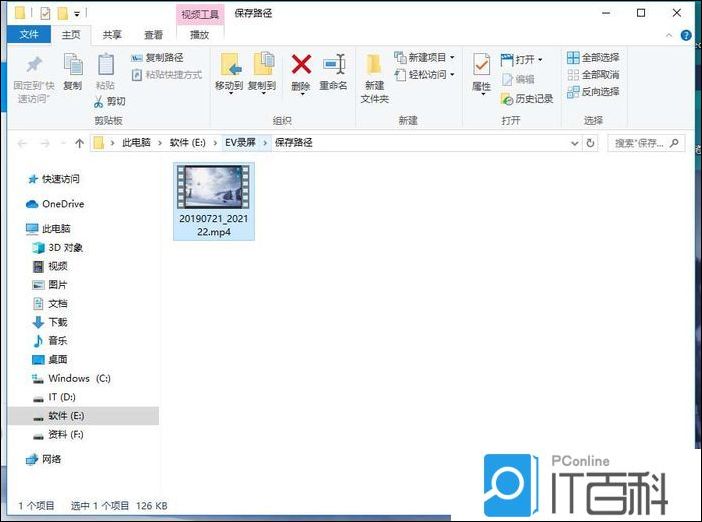
Task: Click properties icon in quick access toolbar
Action: click(45, 14)
